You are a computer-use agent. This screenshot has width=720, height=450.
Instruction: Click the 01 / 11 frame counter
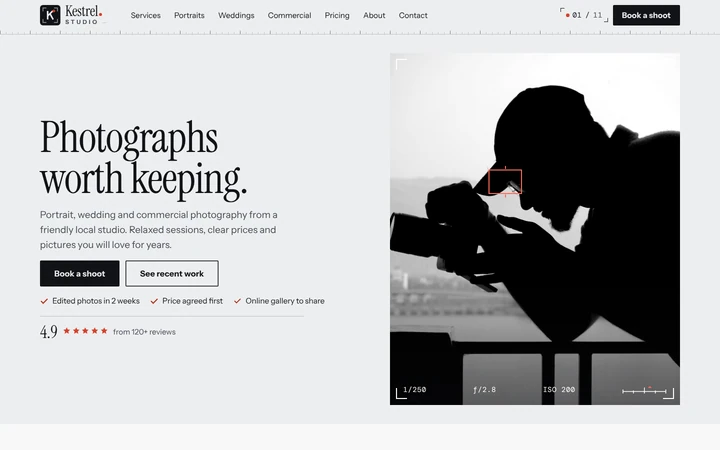tap(584, 15)
